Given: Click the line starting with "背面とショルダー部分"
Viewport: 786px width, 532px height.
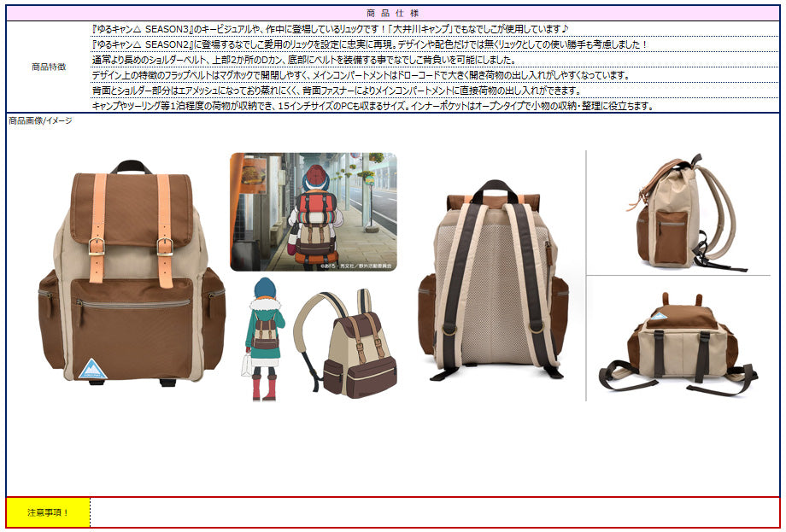Looking at the screenshot, I should pyautogui.click(x=335, y=91).
